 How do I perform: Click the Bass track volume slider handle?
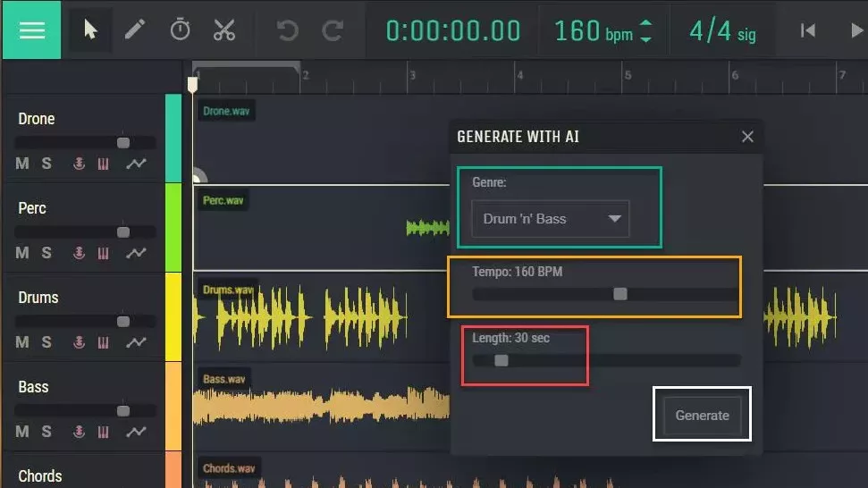(x=123, y=410)
